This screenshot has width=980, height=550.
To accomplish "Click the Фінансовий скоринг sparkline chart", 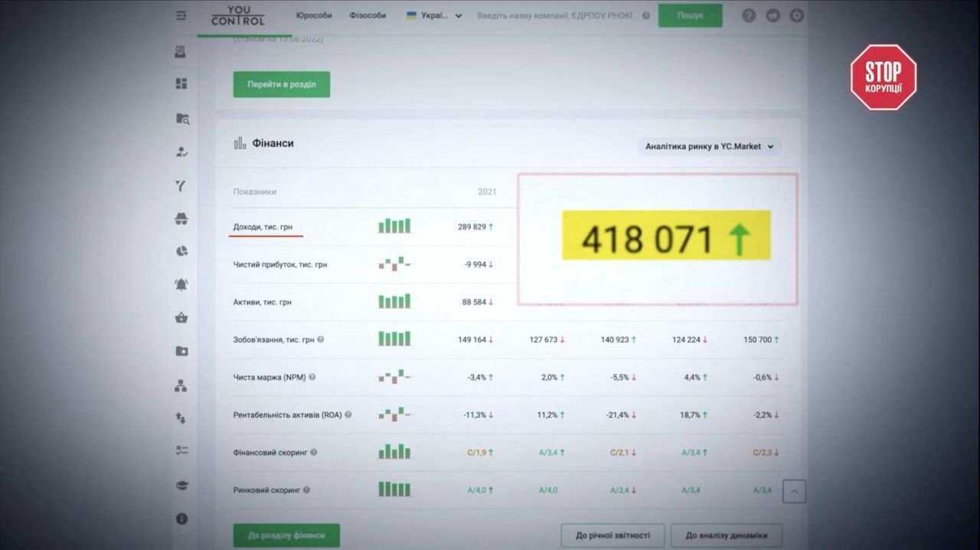I will click(394, 451).
